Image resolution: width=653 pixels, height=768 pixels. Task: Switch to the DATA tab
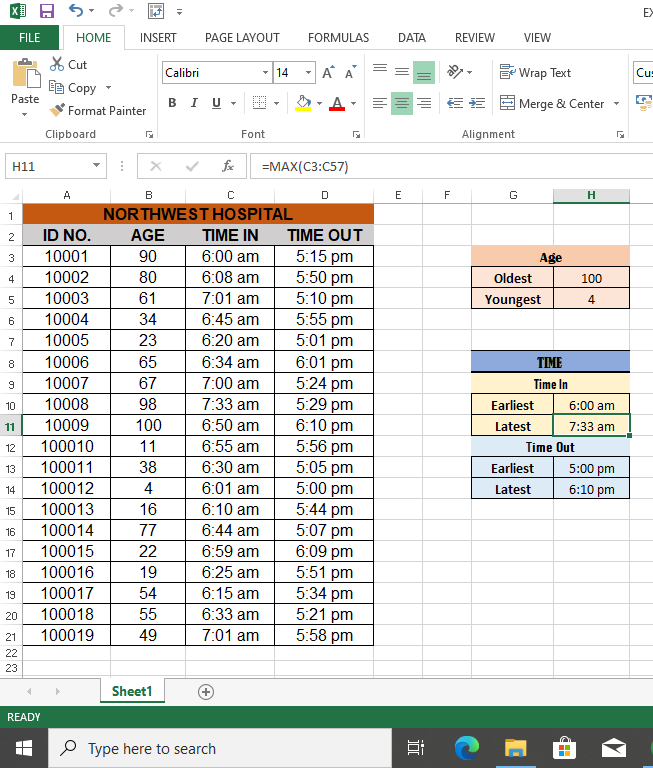point(411,38)
